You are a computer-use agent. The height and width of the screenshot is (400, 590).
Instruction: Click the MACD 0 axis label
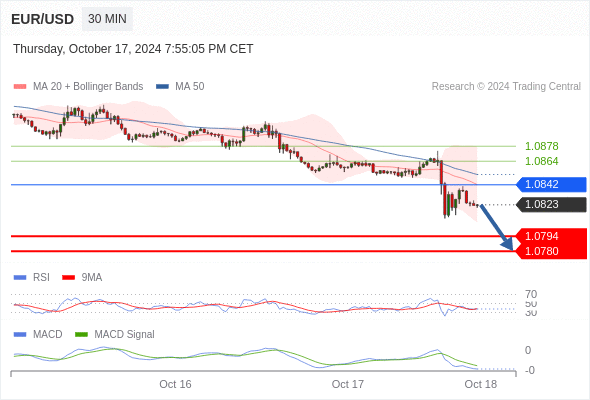528,350
